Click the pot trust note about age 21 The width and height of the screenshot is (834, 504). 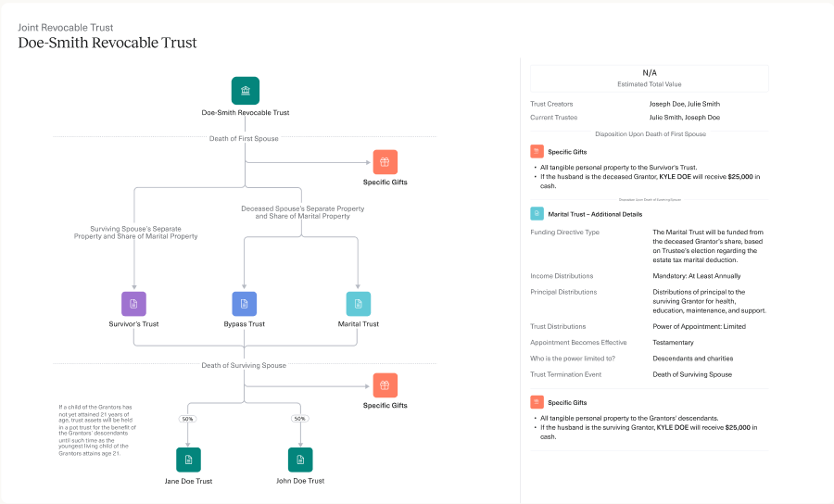pyautogui.click(x=97, y=430)
